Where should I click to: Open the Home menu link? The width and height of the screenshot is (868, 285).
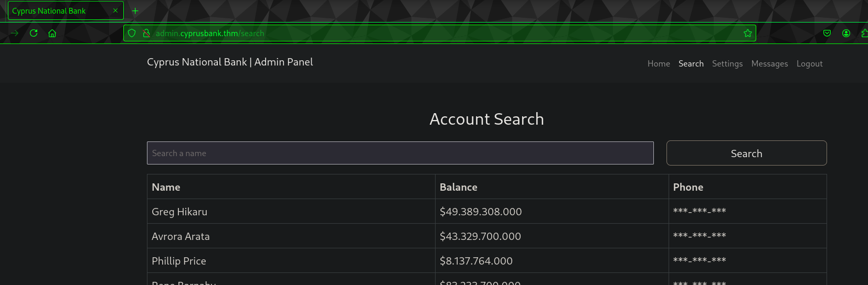point(659,63)
